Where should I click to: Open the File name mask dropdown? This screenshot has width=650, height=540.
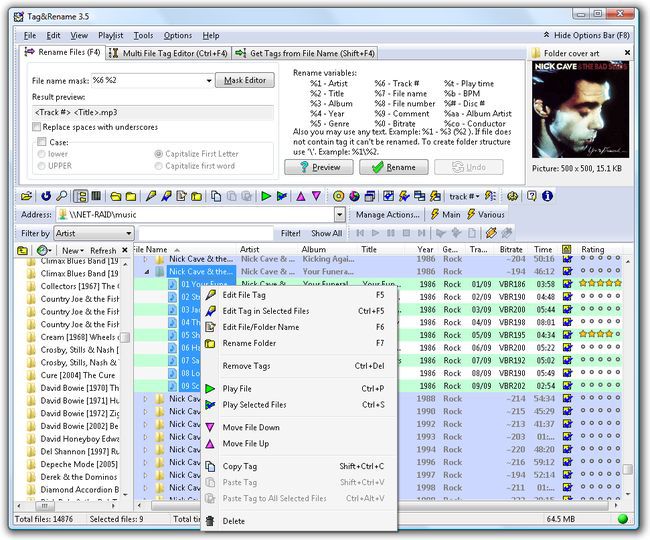[x=210, y=80]
